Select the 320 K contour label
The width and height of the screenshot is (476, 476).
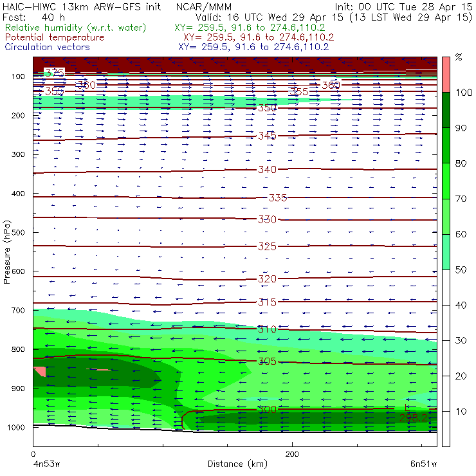pos(267,279)
